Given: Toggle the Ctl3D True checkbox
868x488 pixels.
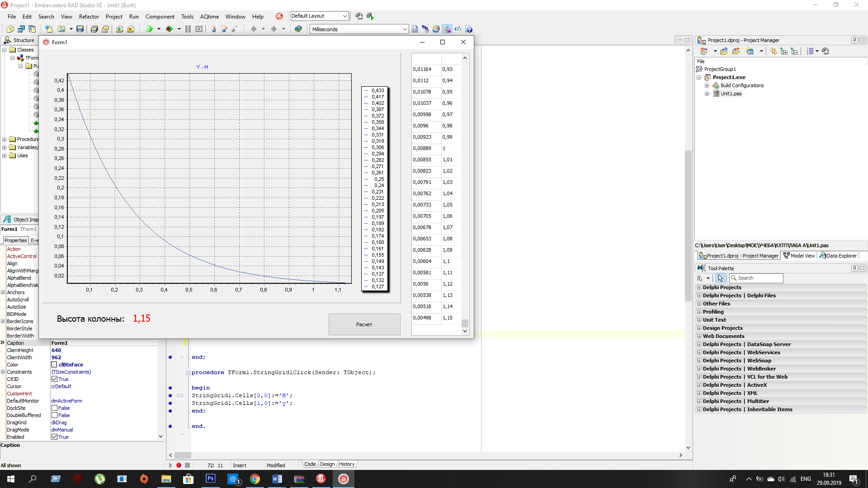Looking at the screenshot, I should pos(54,379).
